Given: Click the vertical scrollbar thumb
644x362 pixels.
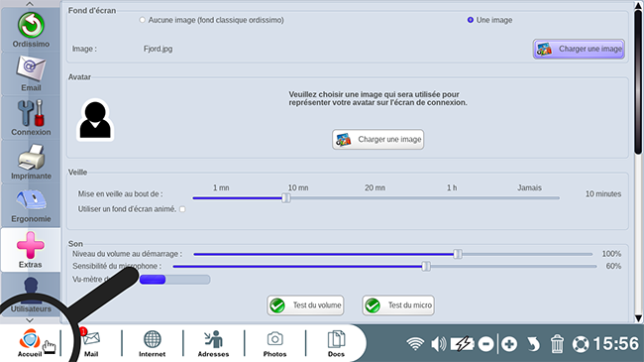Looking at the screenshot, I should [638, 82].
